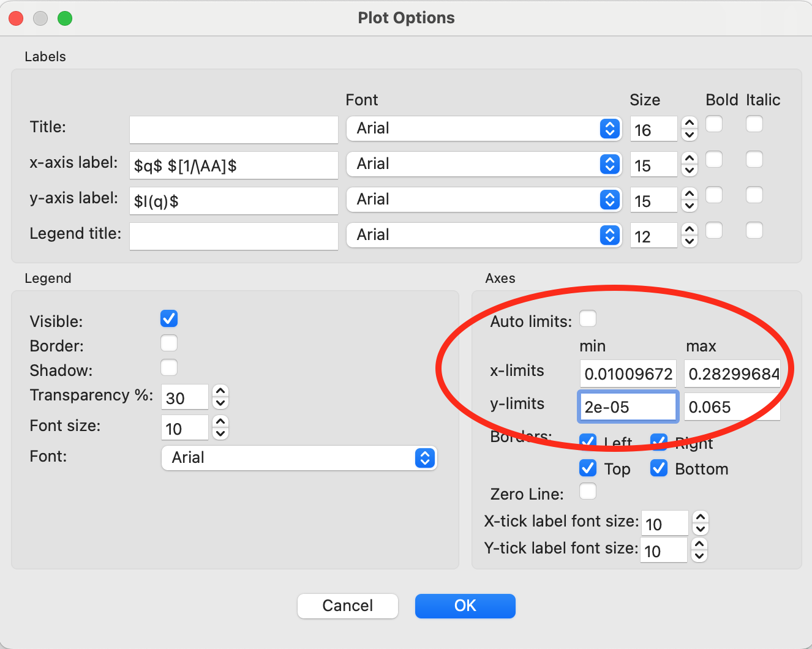Toggle the legend Visible checkbox
812x649 pixels.
pos(169,319)
